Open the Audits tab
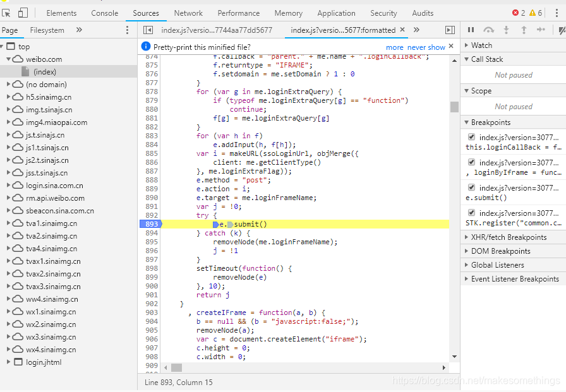The width and height of the screenshot is (566, 392). [x=423, y=13]
